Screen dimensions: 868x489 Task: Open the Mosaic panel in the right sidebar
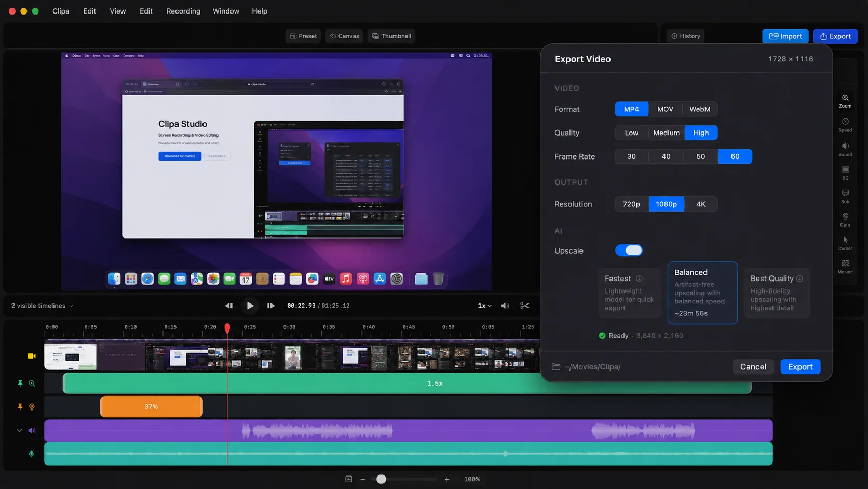(845, 267)
